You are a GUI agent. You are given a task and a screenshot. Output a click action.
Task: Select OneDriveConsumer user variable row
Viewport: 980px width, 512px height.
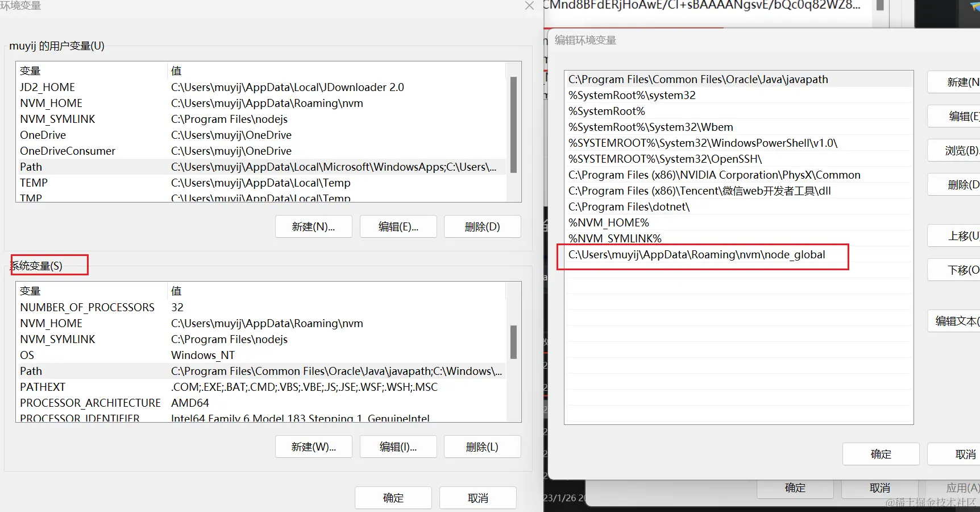click(x=261, y=151)
